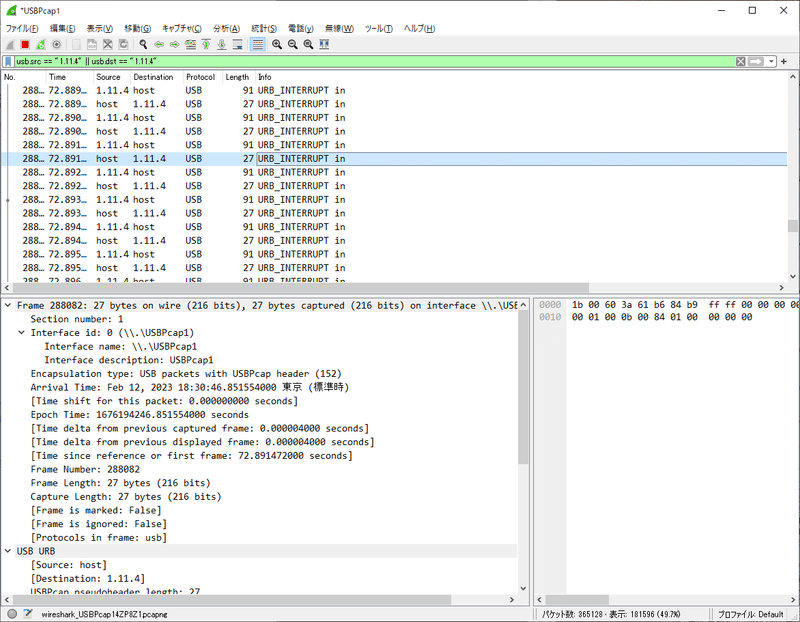Sort by the Protocol column header
This screenshot has height=622, width=800.
pyautogui.click(x=203, y=77)
